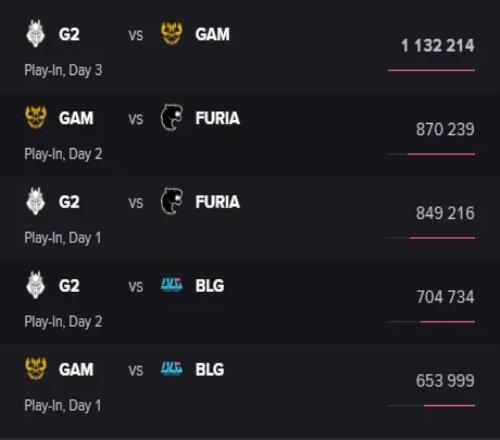Open Play-In, Day 3 label of G2 vs GAM
This screenshot has height=440, width=500.
(x=63, y=71)
